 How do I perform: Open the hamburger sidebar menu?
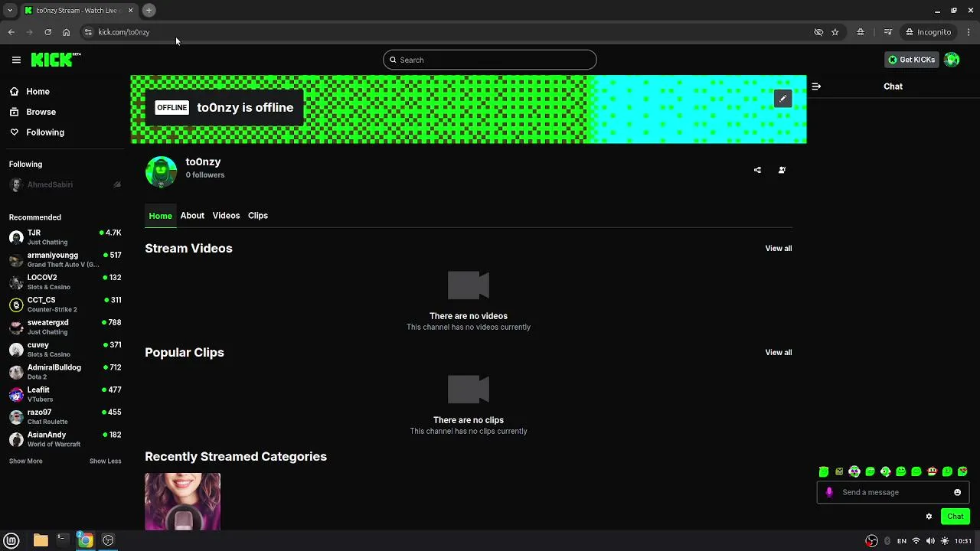[x=16, y=60]
